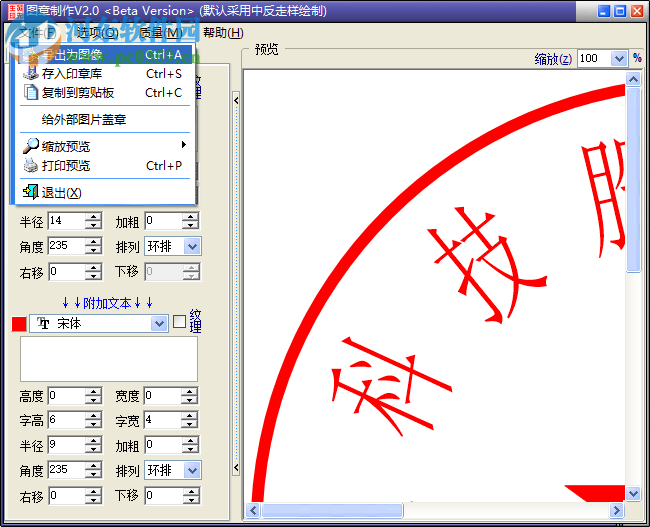Click the preview scroll down arrow
Screen dimensions: 650x527
point(633,493)
